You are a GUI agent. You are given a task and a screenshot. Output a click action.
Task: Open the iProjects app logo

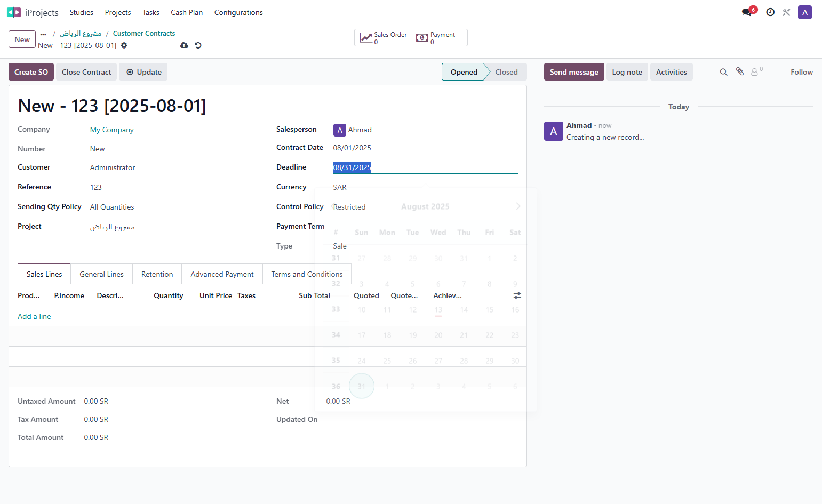(14, 12)
